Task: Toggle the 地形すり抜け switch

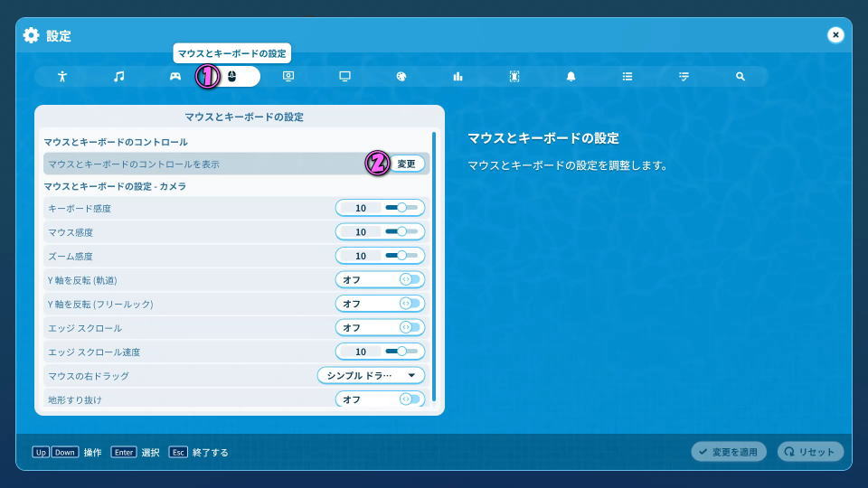Action: point(409,399)
